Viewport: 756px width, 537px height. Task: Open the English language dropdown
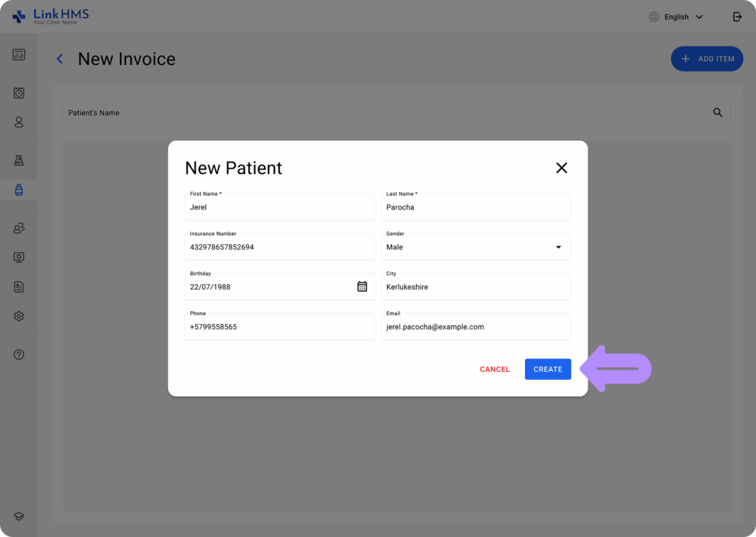(683, 17)
